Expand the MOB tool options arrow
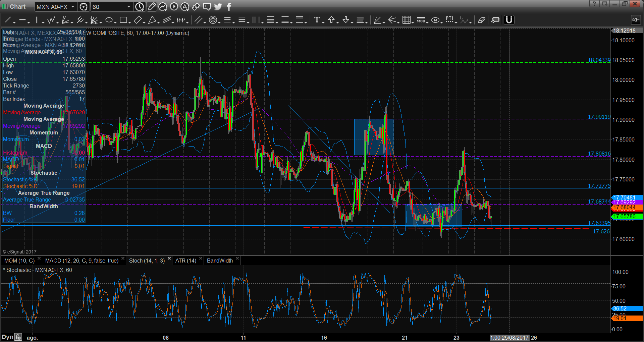This screenshot has width=644, height=342. (x=427, y=22)
